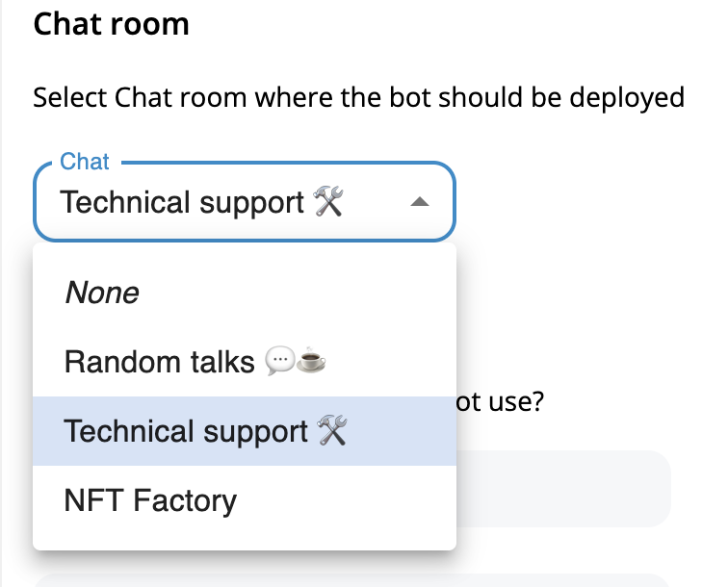Click the hammer and wrench emoji in Chat field
This screenshot has width=728, height=587.
tap(328, 201)
